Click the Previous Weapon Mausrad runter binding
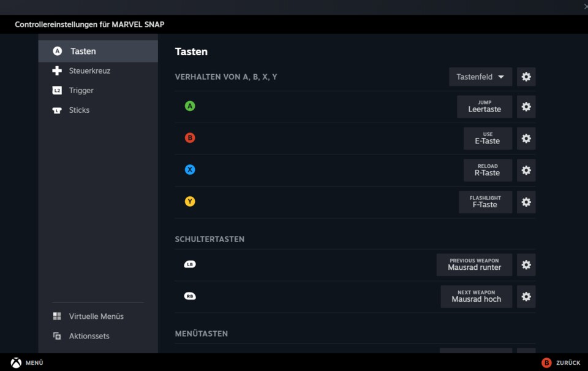The width and height of the screenshot is (588, 371). pos(474,265)
